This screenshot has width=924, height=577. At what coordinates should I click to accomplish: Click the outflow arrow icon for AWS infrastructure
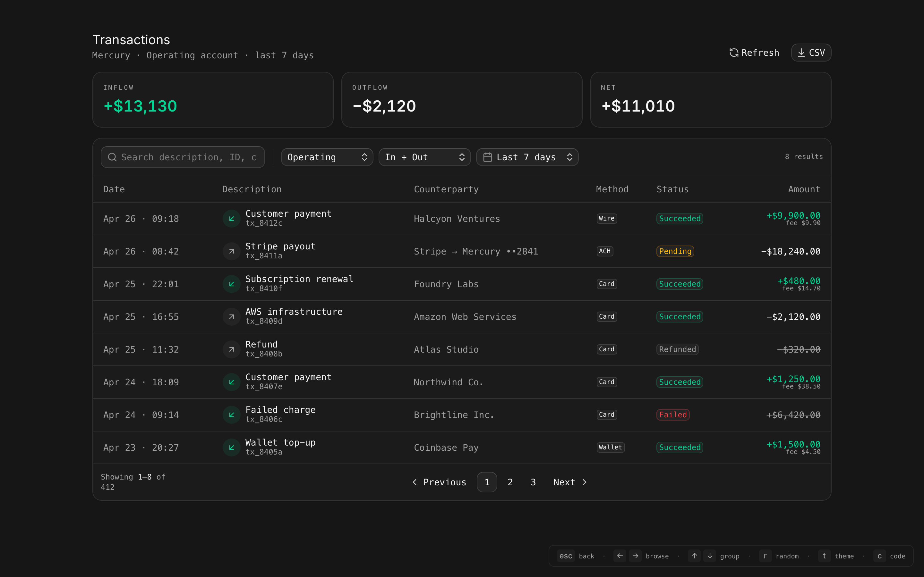(x=231, y=317)
